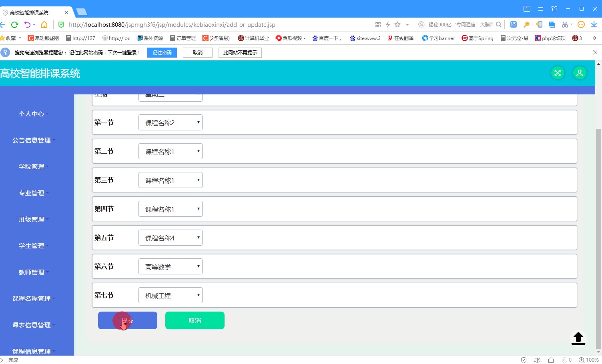The width and height of the screenshot is (602, 364).
Task: Expand 课程信息管理 sidebar menu
Action: coord(34,352)
